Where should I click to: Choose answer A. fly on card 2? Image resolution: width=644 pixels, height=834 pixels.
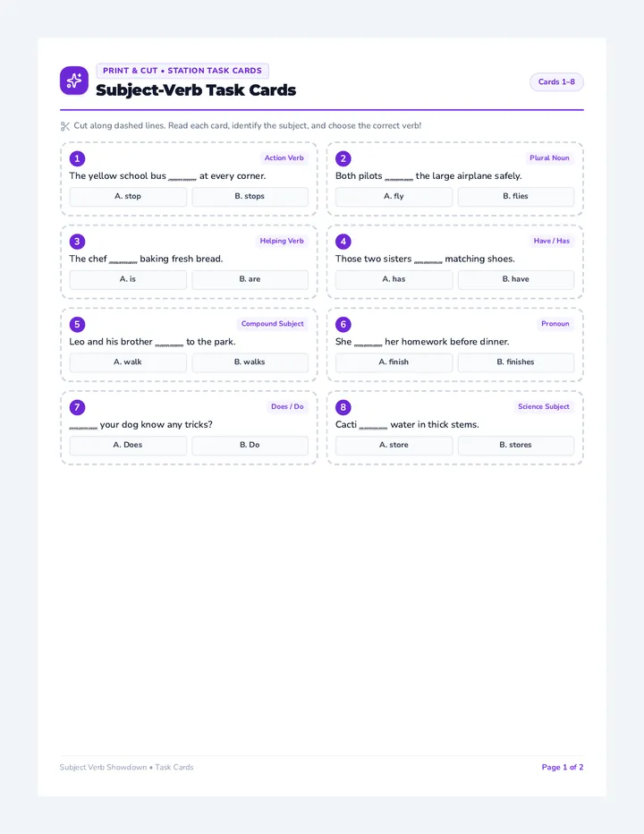[x=394, y=196]
